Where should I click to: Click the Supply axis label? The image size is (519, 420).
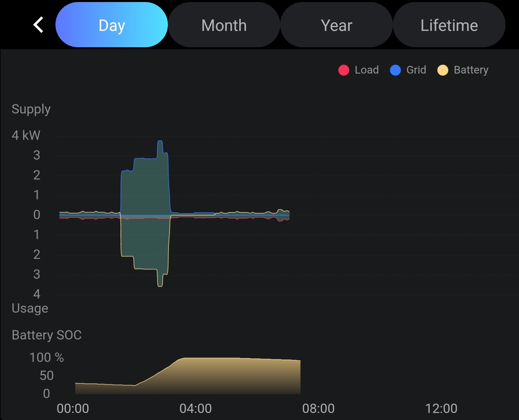pos(31,109)
